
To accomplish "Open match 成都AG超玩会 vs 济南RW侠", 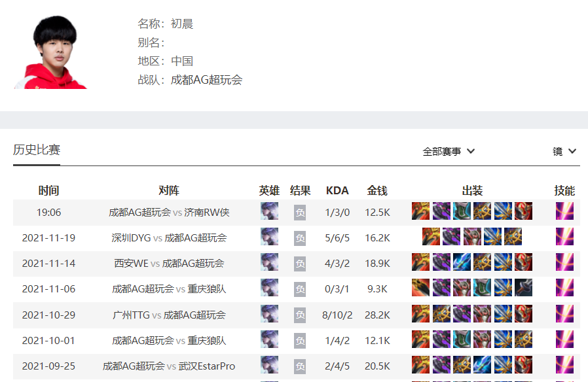I will point(169,213).
